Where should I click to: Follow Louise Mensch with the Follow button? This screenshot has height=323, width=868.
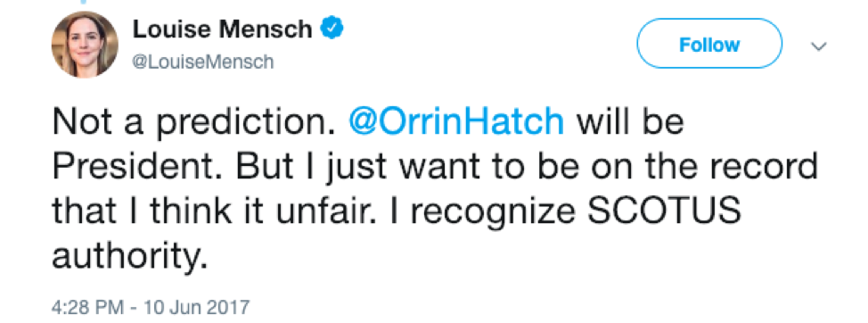[709, 44]
